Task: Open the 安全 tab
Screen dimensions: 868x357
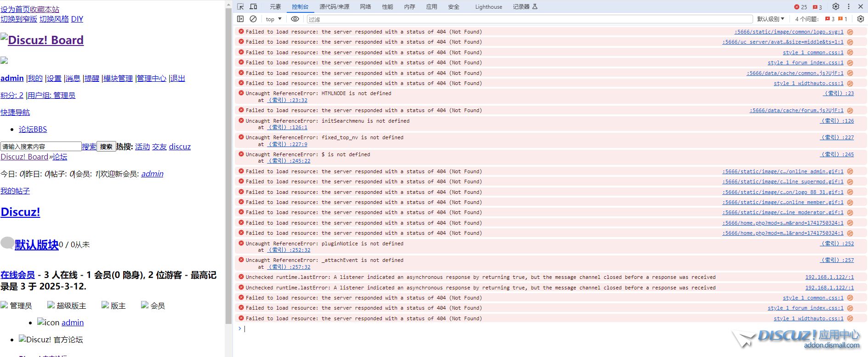Action: click(x=454, y=6)
